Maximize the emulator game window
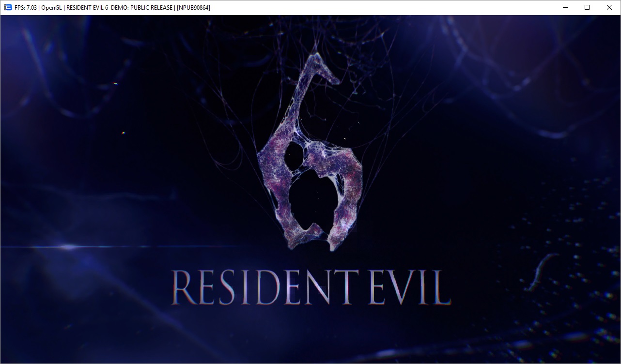Image resolution: width=621 pixels, height=364 pixels. (x=587, y=7)
